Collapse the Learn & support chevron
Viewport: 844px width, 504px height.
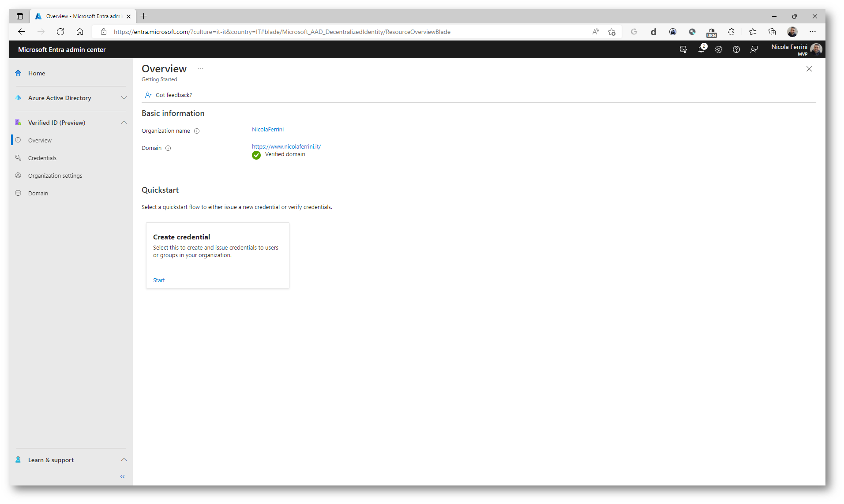124,459
